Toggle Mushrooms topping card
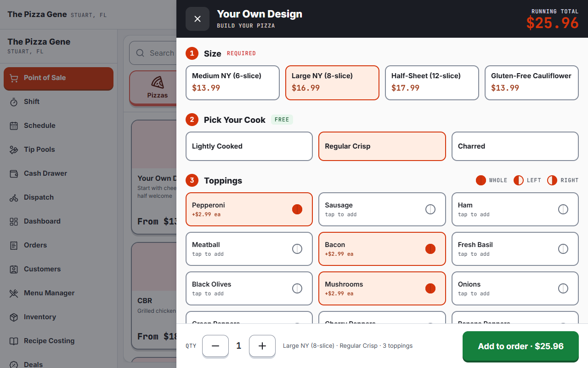588x368 pixels. pyautogui.click(x=382, y=288)
